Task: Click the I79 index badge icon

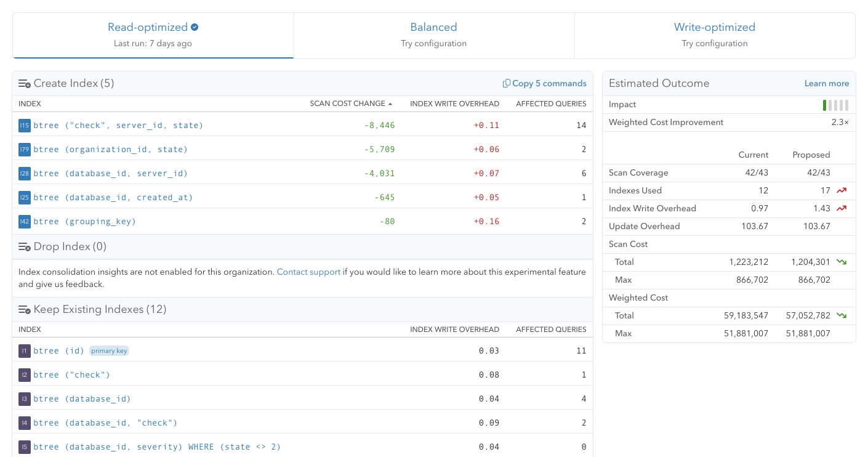Action: click(x=25, y=150)
